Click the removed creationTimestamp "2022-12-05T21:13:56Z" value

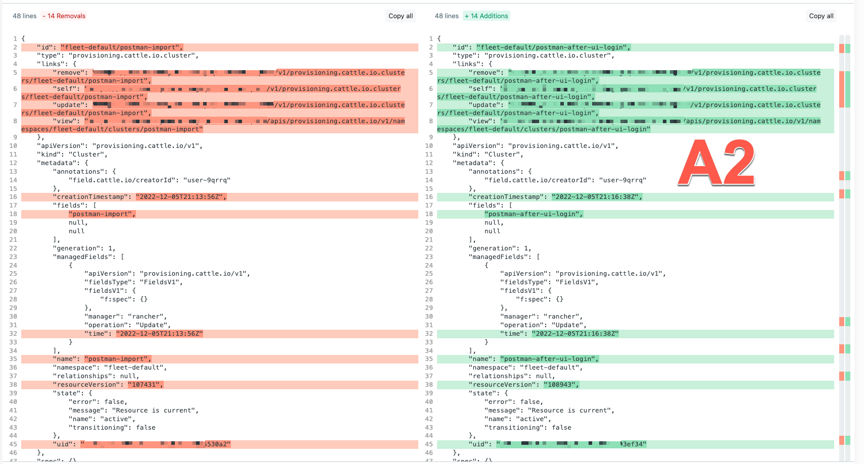coord(181,196)
